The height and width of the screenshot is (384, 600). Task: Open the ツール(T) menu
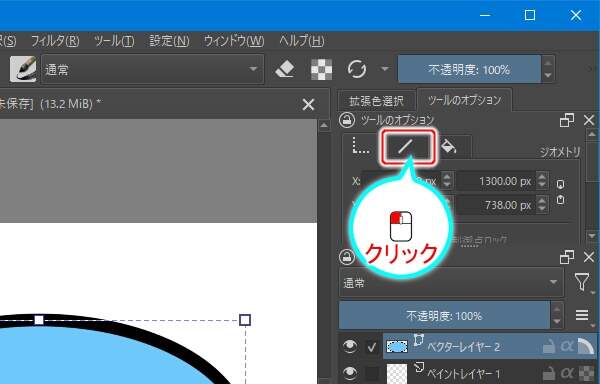point(114,41)
